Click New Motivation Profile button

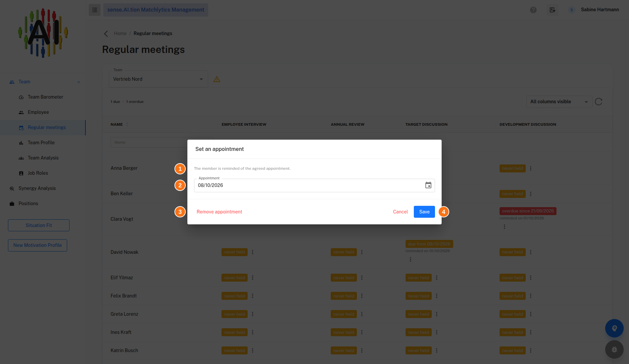[37, 245]
